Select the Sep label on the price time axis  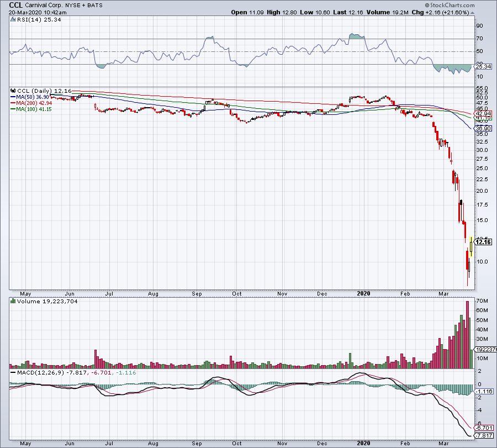pyautogui.click(x=198, y=293)
